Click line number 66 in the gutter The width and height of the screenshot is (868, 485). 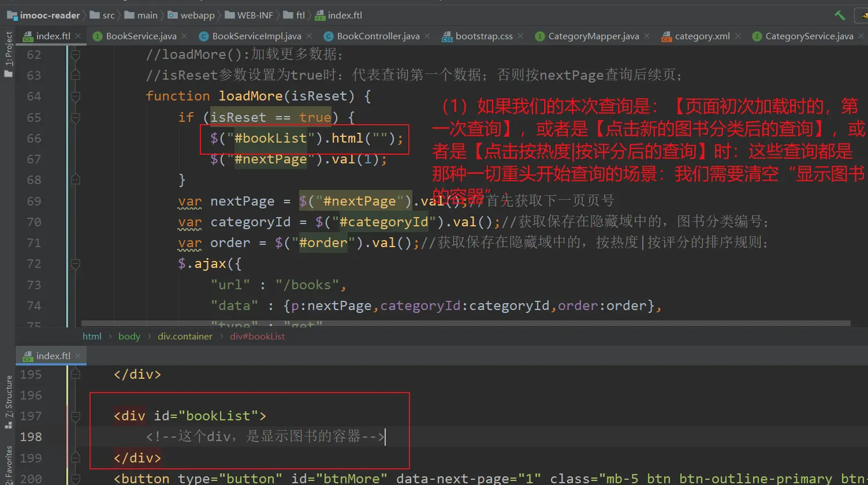coord(34,138)
